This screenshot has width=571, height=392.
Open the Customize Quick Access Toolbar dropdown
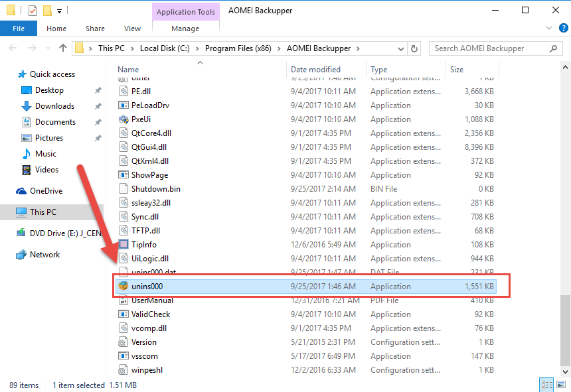(x=59, y=11)
